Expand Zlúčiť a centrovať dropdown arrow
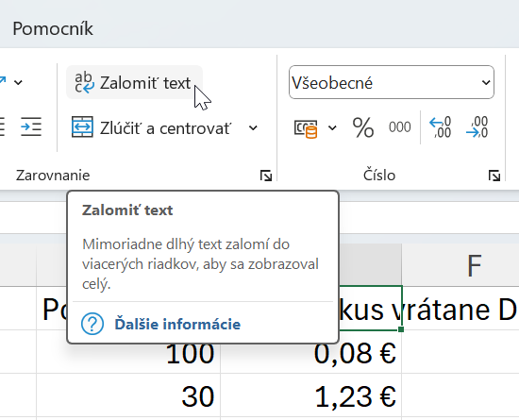The width and height of the screenshot is (519, 420). [x=253, y=128]
